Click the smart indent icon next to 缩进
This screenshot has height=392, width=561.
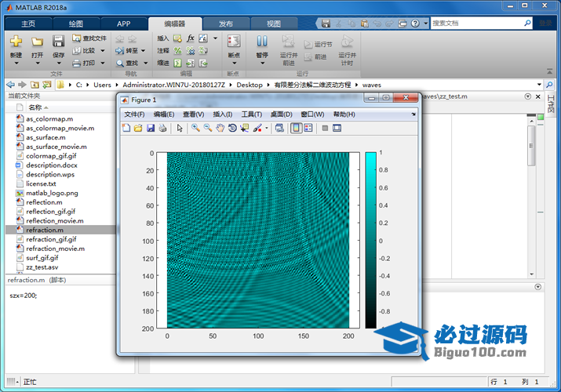177,64
